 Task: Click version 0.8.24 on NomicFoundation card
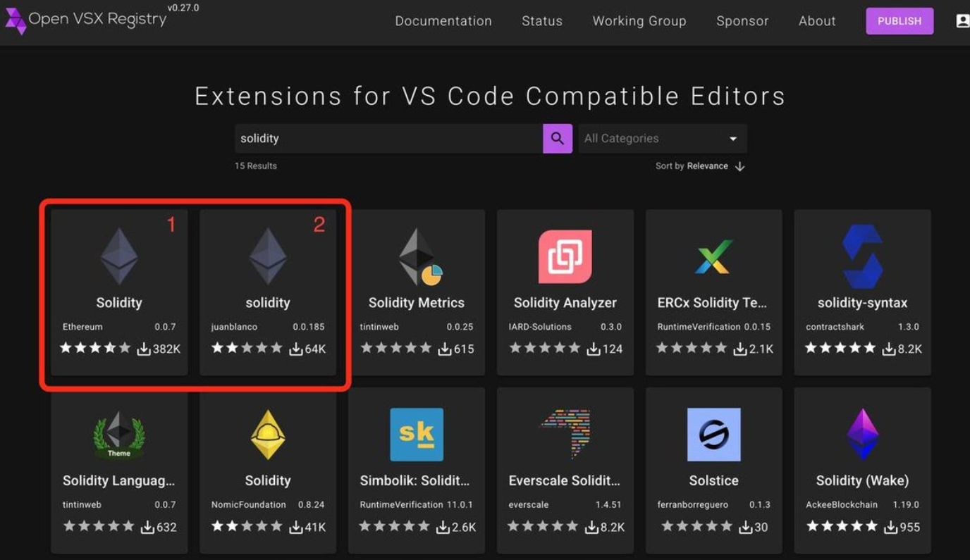tap(311, 505)
